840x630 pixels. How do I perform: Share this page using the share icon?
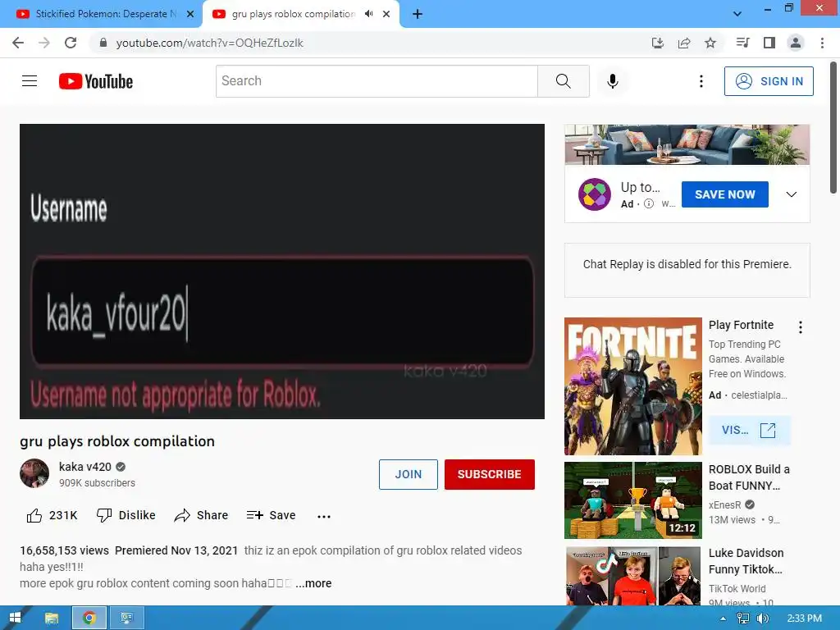[x=684, y=43]
